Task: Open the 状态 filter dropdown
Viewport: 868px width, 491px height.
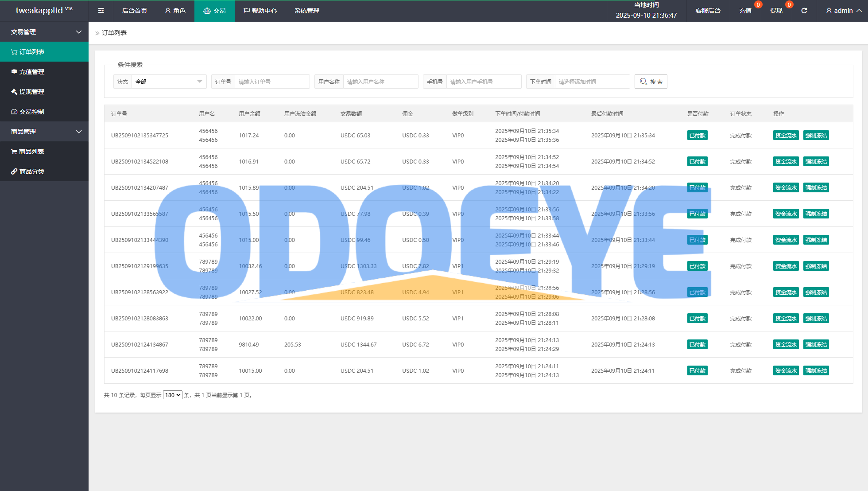Action: click(x=168, y=82)
